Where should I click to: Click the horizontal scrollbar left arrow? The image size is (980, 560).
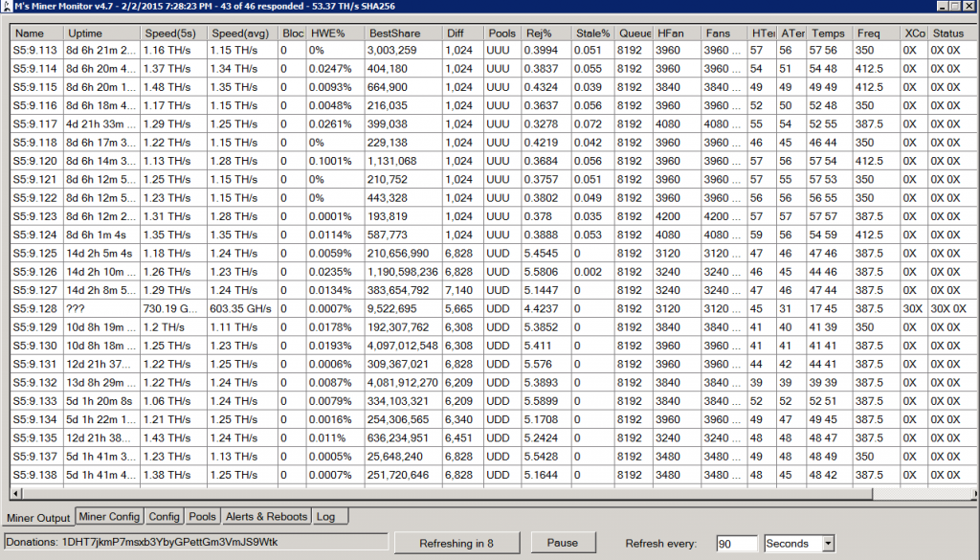15,495
